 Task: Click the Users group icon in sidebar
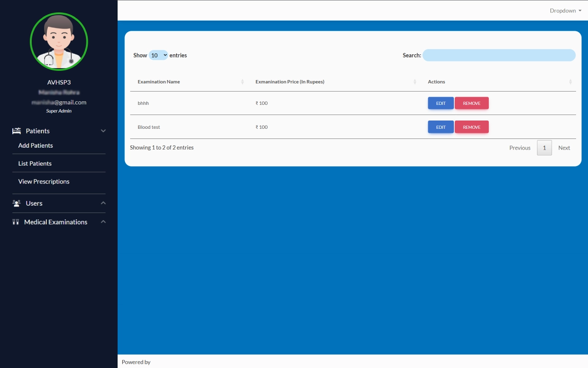click(x=17, y=203)
